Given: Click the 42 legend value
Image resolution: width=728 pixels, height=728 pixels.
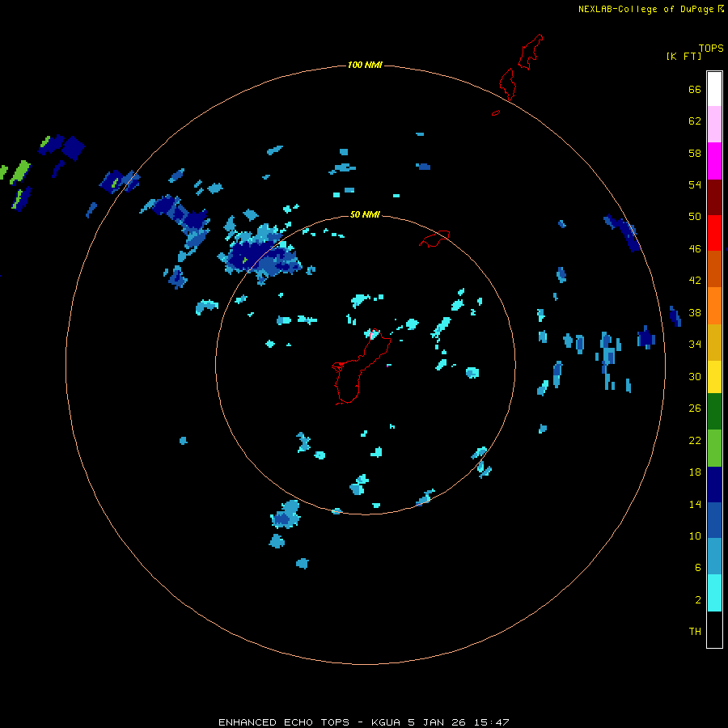Looking at the screenshot, I should [x=695, y=281].
